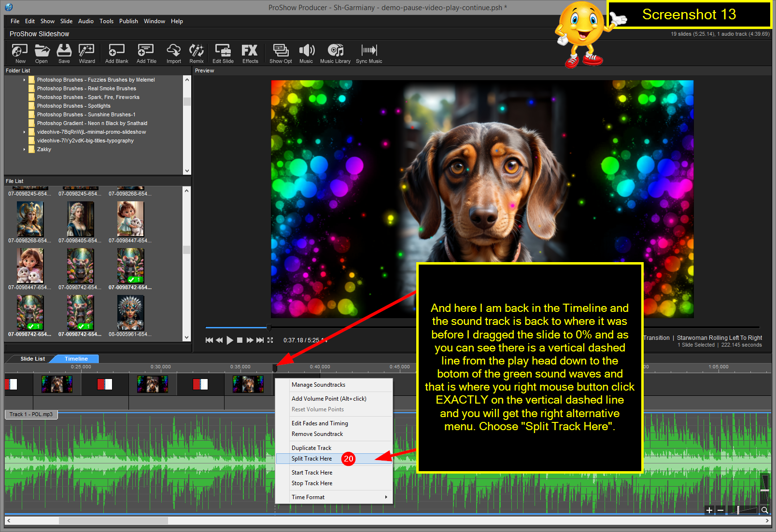This screenshot has height=532, width=776.
Task: Open the Publish menu
Action: pyautogui.click(x=128, y=21)
